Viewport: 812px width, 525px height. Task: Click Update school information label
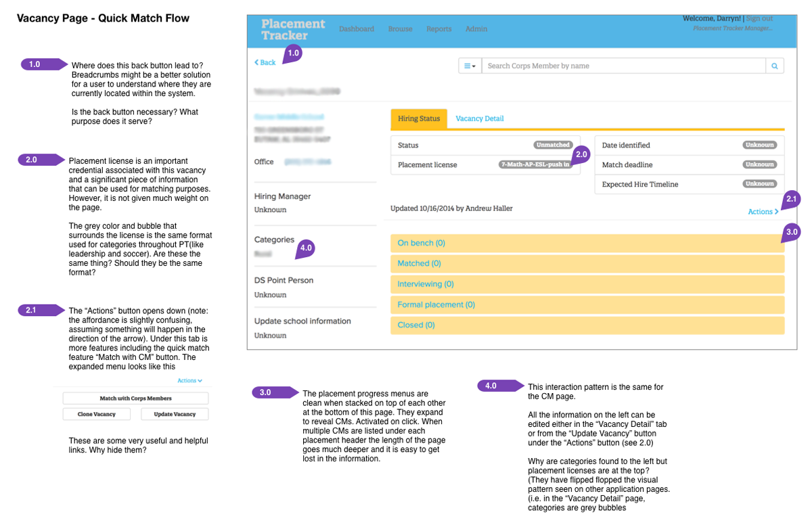tap(302, 321)
